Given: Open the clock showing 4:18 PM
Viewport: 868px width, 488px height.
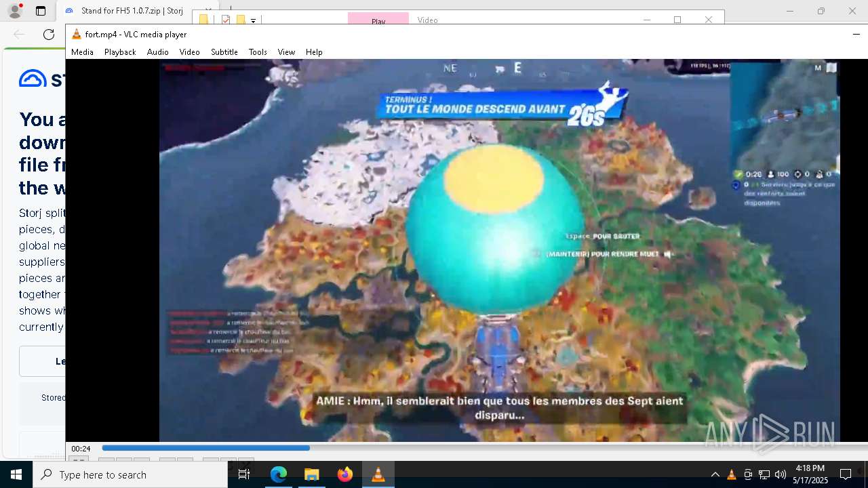Looking at the screenshot, I should point(810,474).
